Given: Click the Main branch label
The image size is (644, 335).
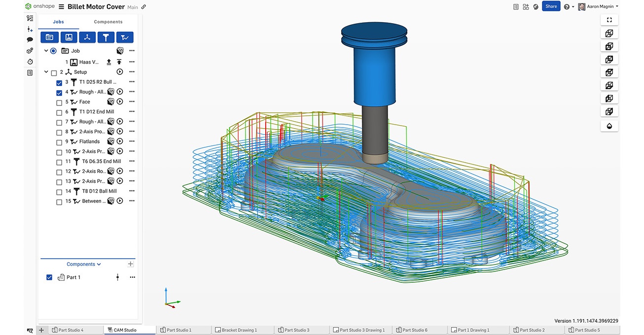Looking at the screenshot, I should coord(133,7).
